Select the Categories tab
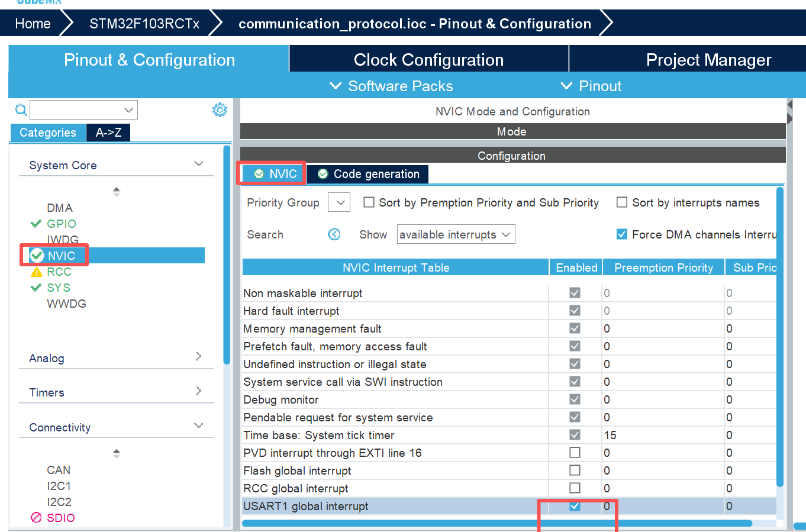This screenshot has width=806, height=532. point(48,133)
